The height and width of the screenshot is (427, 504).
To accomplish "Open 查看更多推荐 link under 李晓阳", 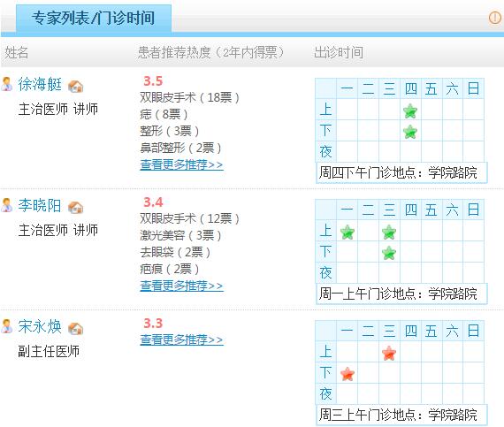I will [x=181, y=286].
